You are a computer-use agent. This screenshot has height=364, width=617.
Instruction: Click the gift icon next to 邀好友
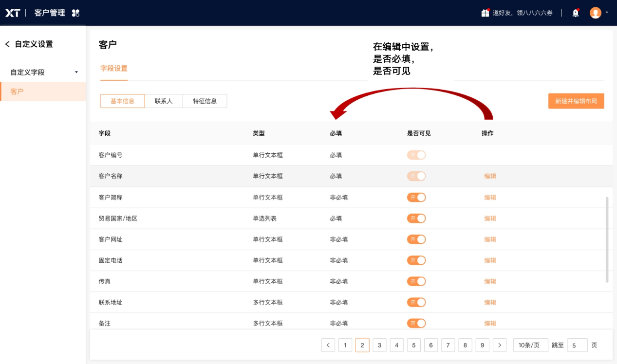485,13
